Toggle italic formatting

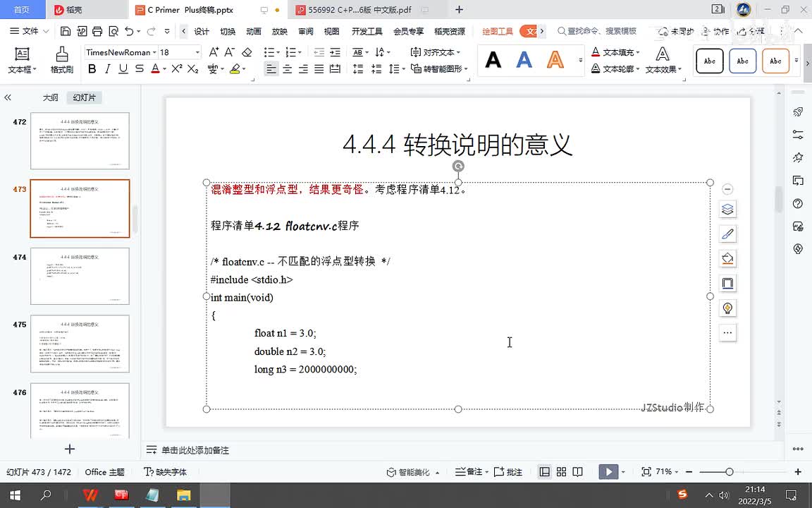pos(108,68)
